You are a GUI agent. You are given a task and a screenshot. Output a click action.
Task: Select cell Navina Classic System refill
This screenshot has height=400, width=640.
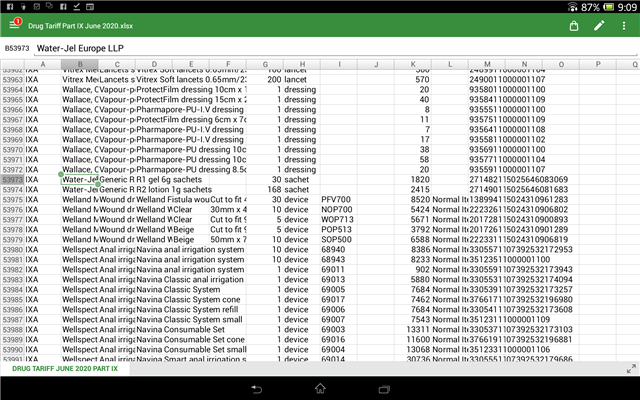click(191, 309)
